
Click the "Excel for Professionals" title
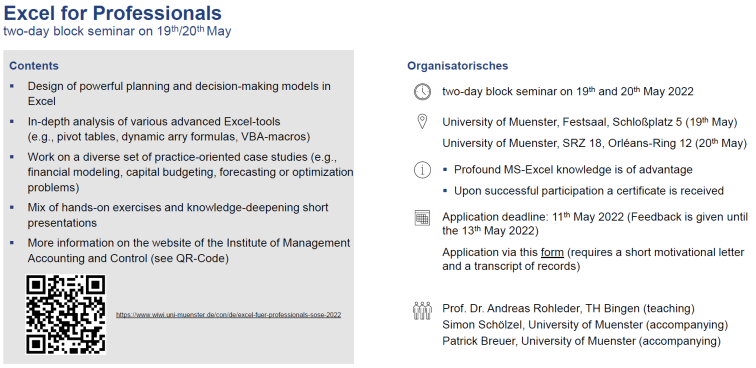click(112, 13)
